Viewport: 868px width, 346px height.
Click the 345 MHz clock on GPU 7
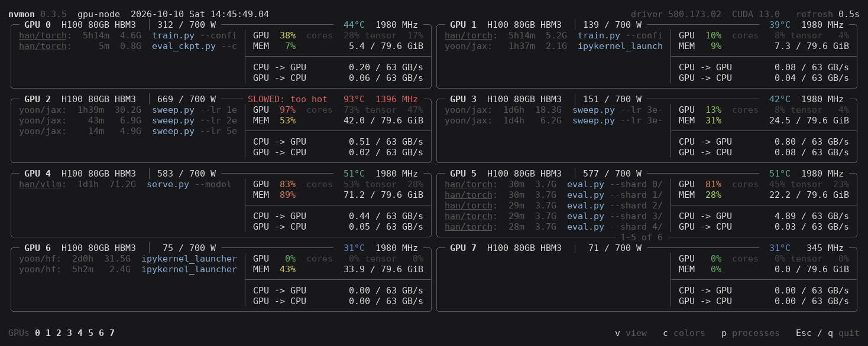click(x=825, y=248)
